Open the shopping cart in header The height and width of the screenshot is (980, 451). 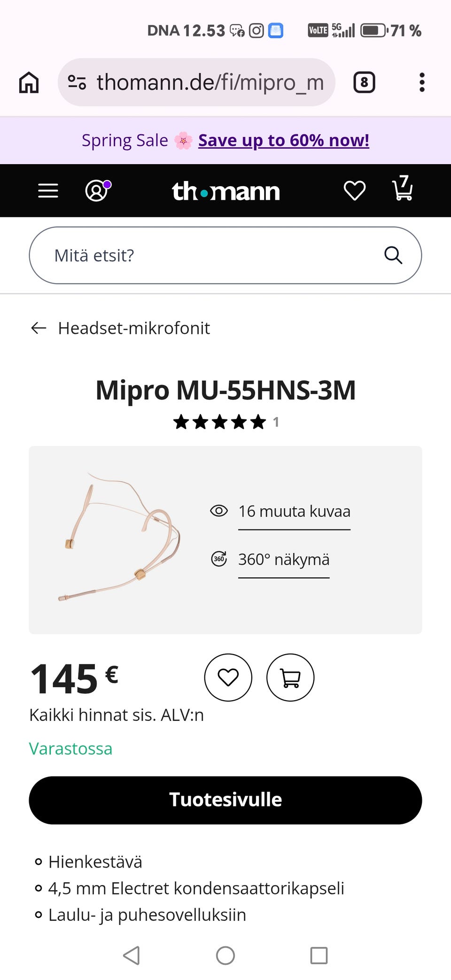point(402,189)
